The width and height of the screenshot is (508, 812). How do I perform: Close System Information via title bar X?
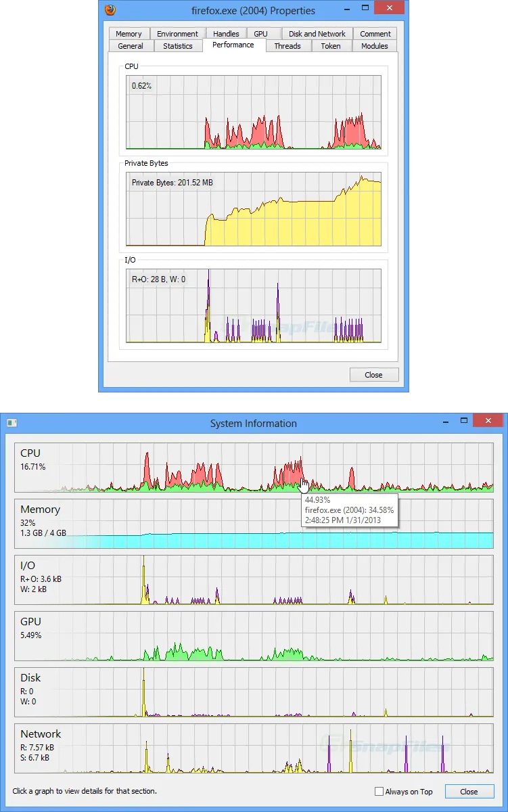[488, 420]
